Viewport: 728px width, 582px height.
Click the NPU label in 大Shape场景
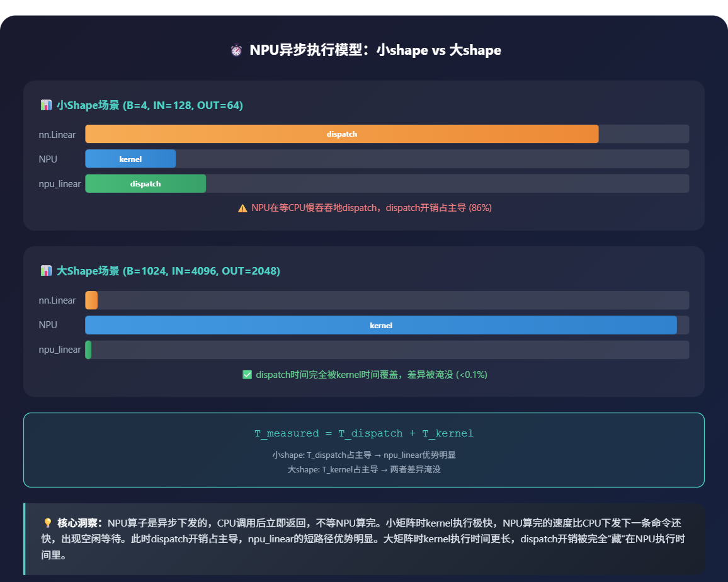tap(48, 325)
